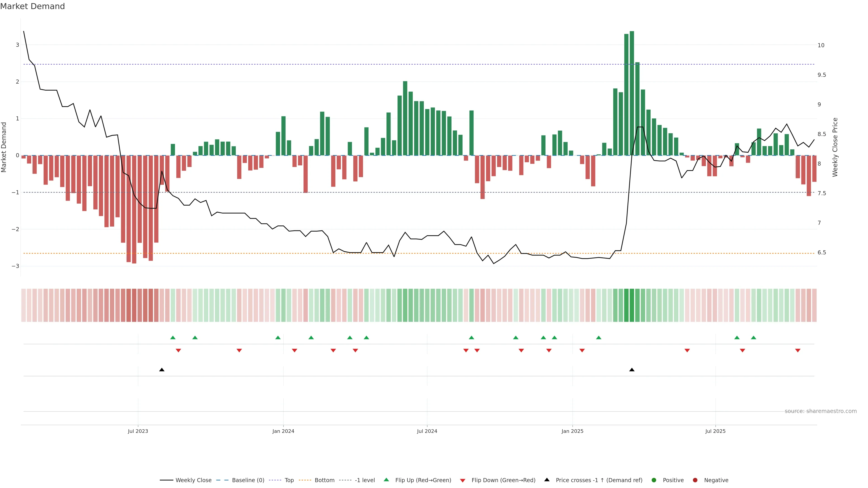Click the Price crosses -1 black triangle legend icon
Image resolution: width=868 pixels, height=488 pixels.
pos(547,480)
